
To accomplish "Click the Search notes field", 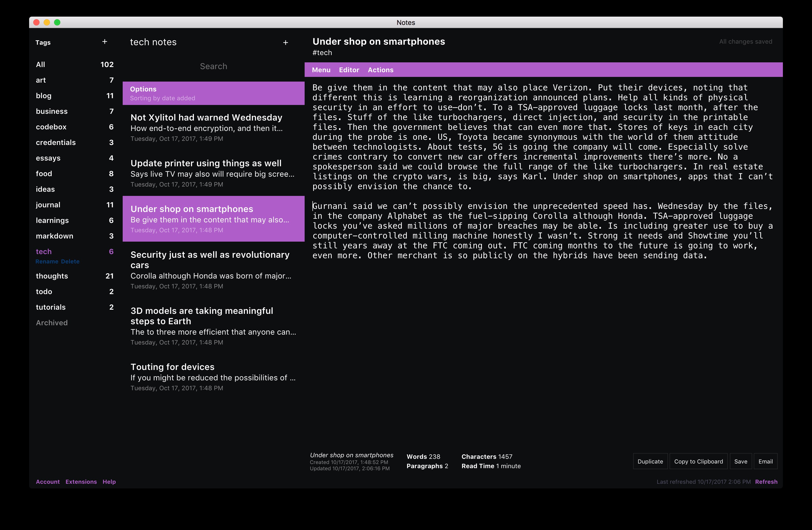I will tap(213, 66).
